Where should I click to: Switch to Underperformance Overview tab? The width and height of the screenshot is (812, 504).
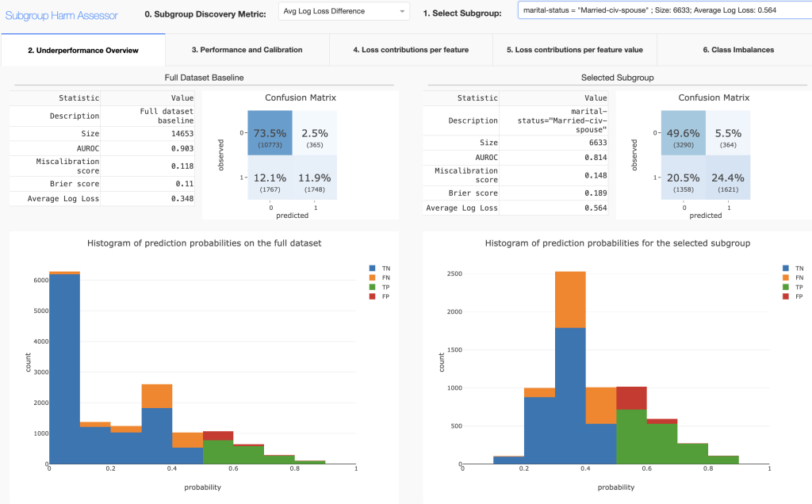point(83,50)
